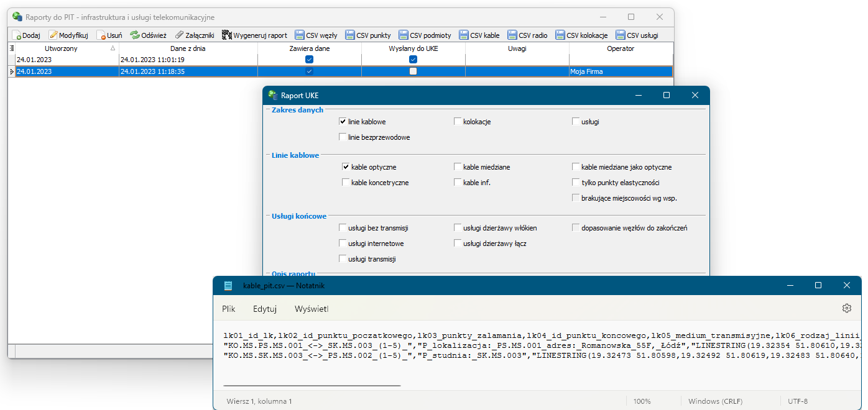The width and height of the screenshot is (868, 410).
Task: Tick usługi dzierżawy łącz
Action: click(458, 244)
